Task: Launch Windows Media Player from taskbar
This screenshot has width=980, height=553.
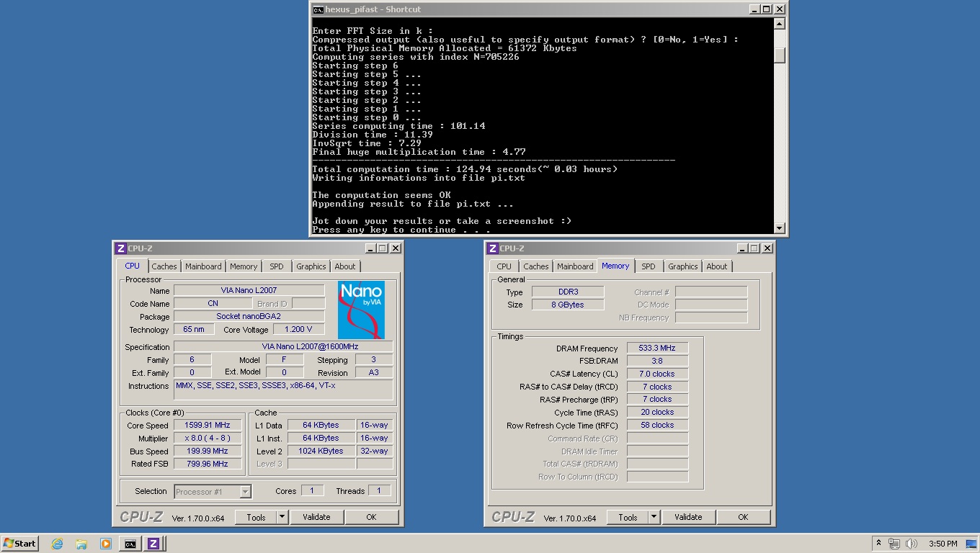Action: (x=105, y=544)
